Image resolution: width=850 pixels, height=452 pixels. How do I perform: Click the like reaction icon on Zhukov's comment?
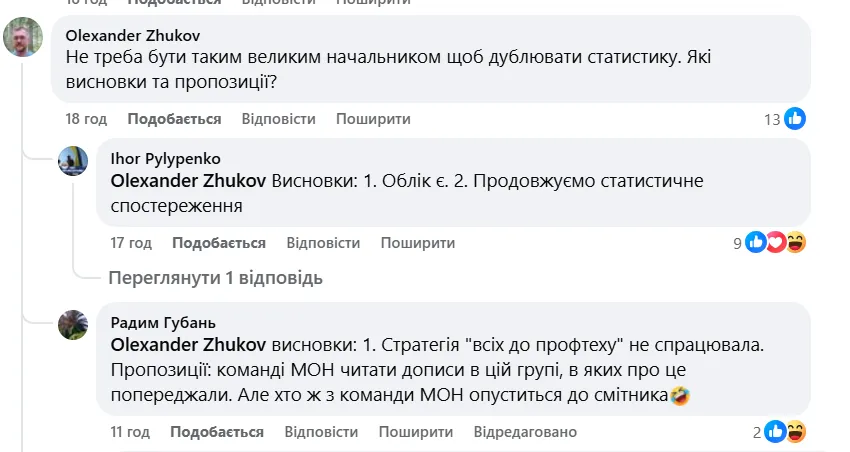pyautogui.click(x=795, y=119)
